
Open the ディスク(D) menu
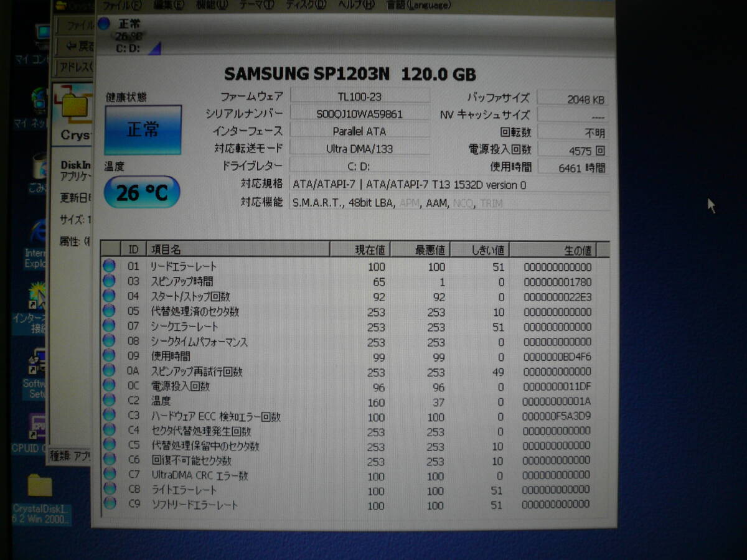[x=306, y=5]
